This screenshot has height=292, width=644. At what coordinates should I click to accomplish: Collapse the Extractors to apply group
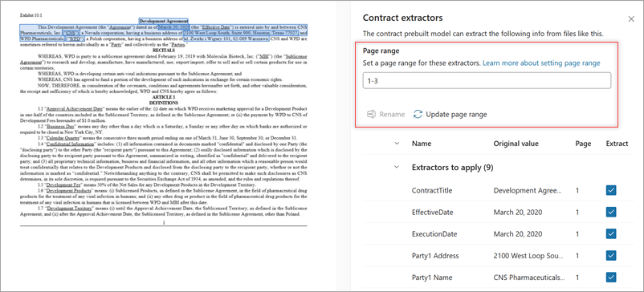[x=397, y=168]
